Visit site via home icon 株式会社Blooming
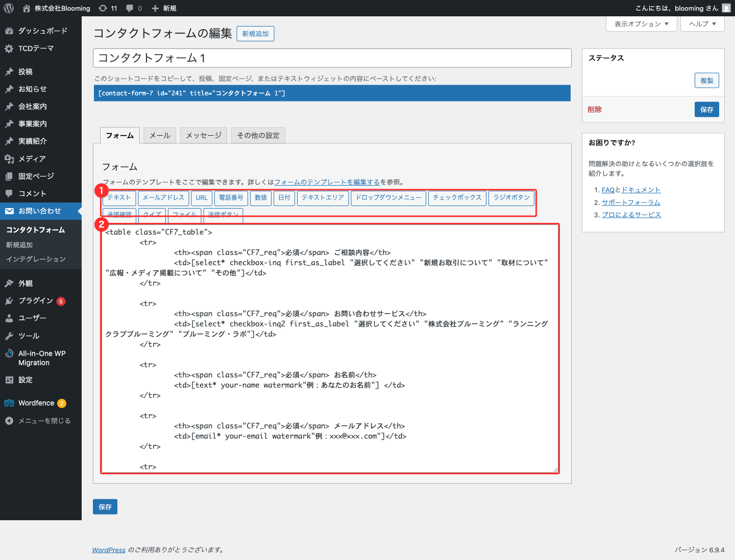The image size is (735, 560). pos(56,8)
